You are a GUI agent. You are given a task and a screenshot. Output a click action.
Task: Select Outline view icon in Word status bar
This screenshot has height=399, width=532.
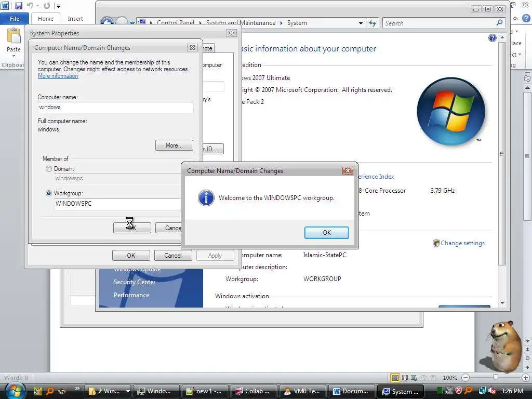click(x=423, y=378)
